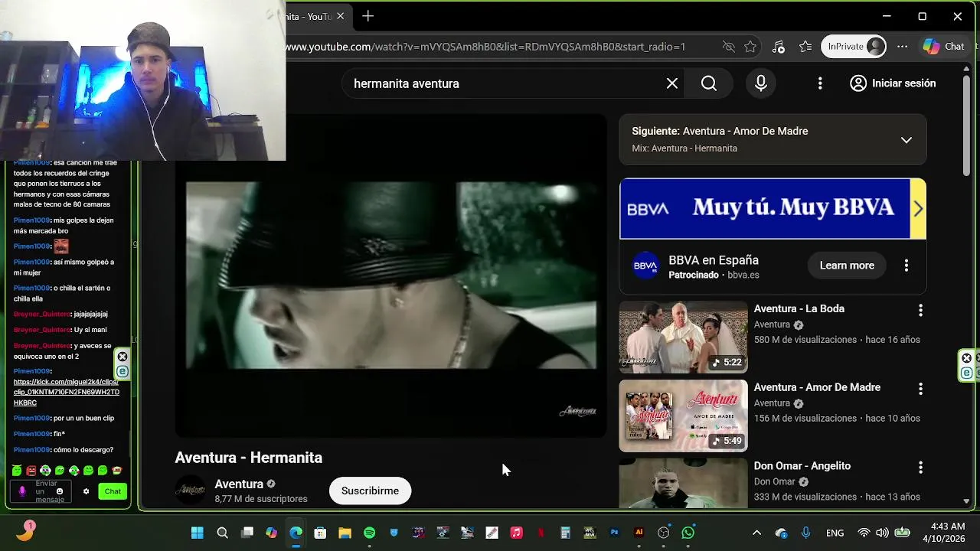The height and width of the screenshot is (551, 980).
Task: Open Aventura channel avatar below the video
Action: (190, 491)
